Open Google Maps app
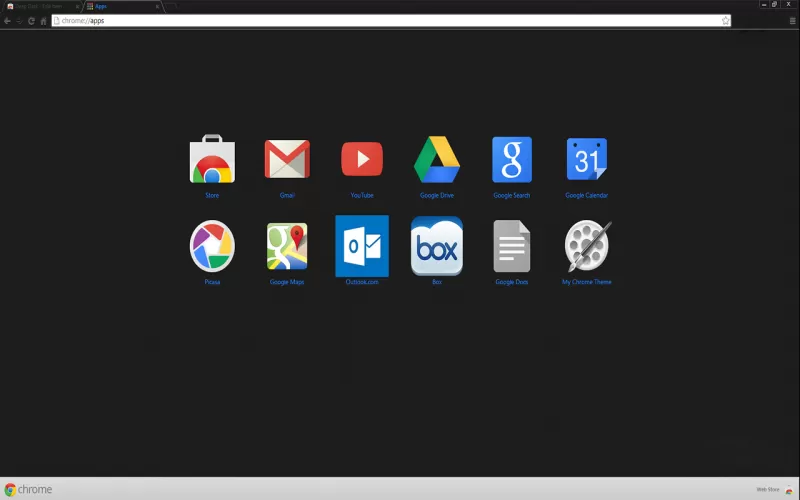Screen dimensions: 800x500 click(x=287, y=246)
